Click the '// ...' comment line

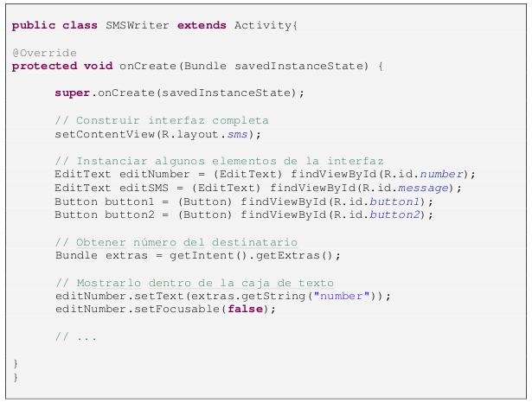click(76, 337)
